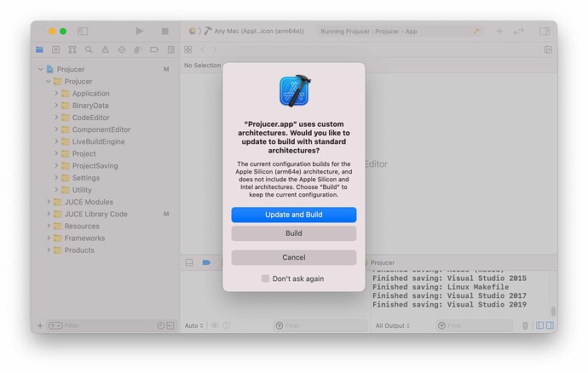Open the Issue navigator warning triangle icon
This screenshot has height=373, width=588.
coord(106,49)
